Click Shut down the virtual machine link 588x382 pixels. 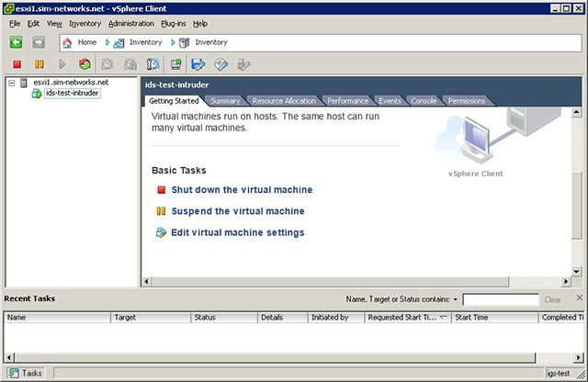[242, 190]
